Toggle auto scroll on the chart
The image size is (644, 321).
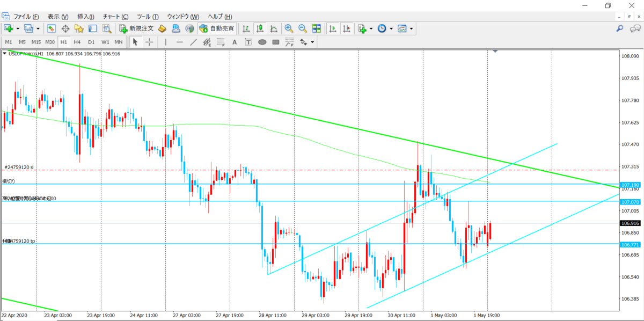point(333,28)
